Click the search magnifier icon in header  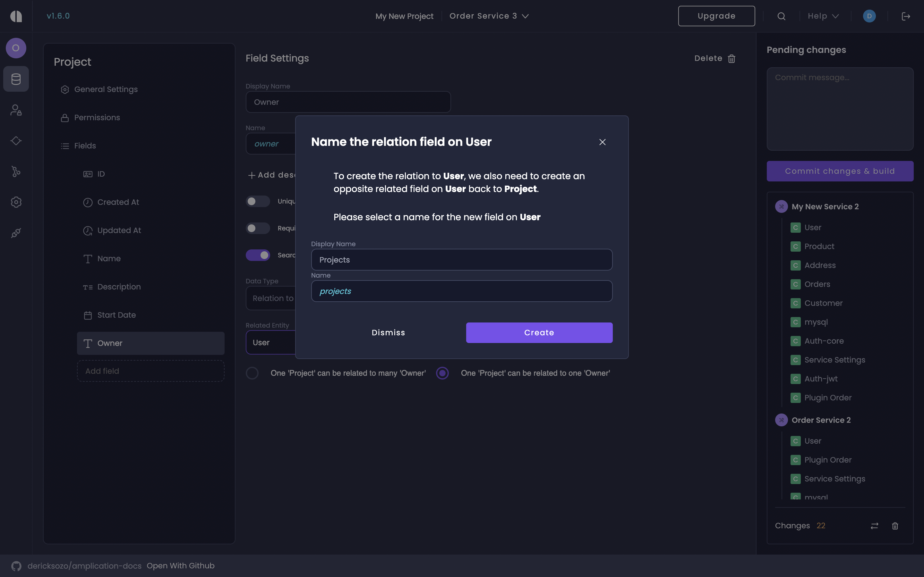[x=781, y=16]
